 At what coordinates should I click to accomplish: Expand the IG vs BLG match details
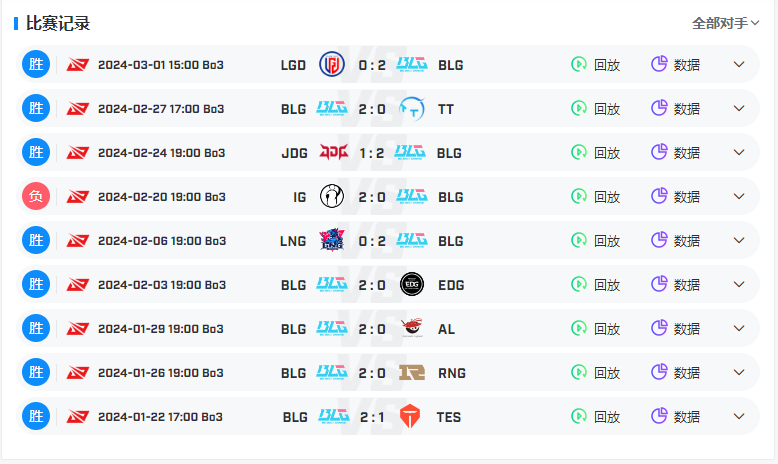[739, 197]
